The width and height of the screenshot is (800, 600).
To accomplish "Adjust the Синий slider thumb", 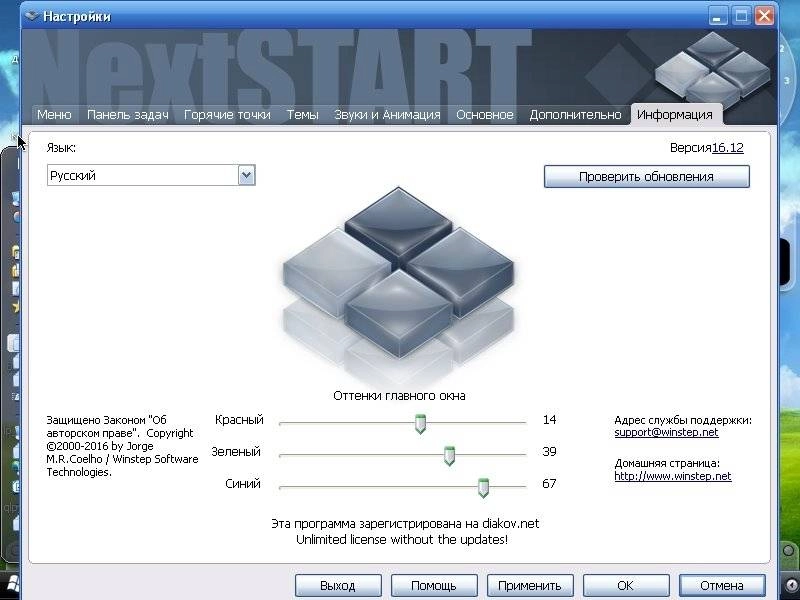I will click(x=483, y=488).
